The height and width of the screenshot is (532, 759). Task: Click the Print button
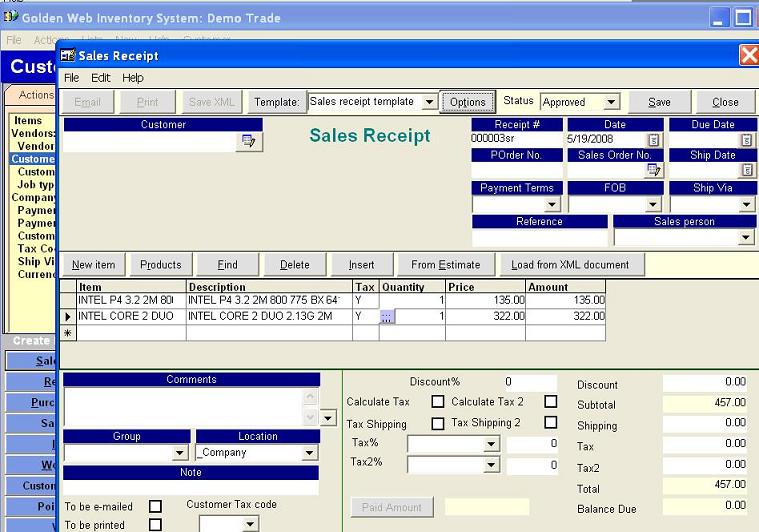pos(148,102)
